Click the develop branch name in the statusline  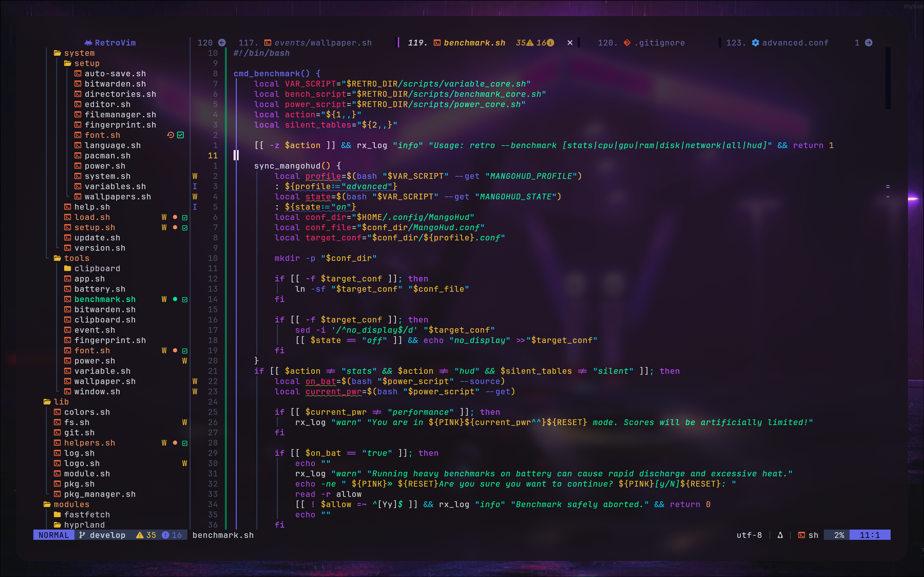[x=107, y=535]
